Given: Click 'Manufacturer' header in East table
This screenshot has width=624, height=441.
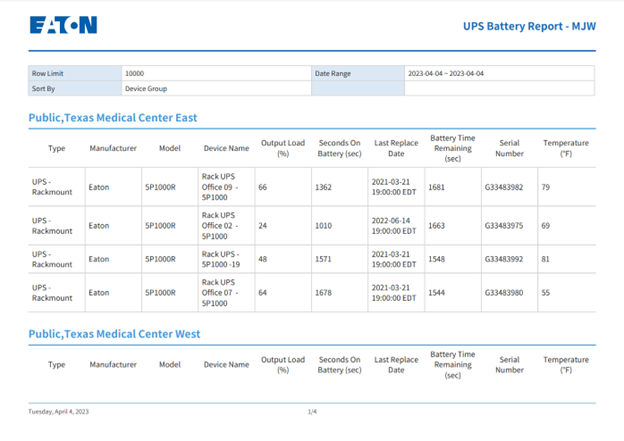Looking at the screenshot, I should (113, 148).
